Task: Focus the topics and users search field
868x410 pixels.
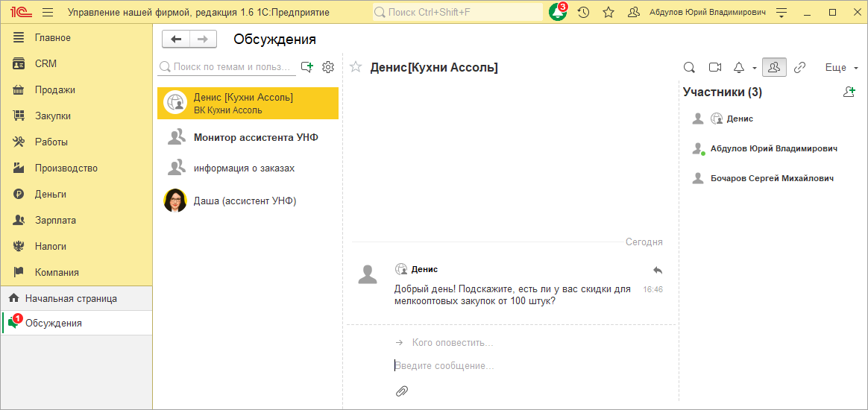Action: (226, 67)
